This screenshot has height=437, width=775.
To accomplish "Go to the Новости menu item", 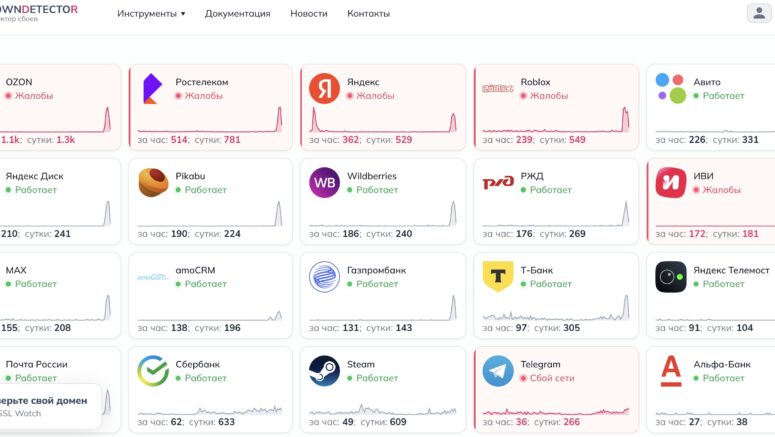I will (308, 14).
